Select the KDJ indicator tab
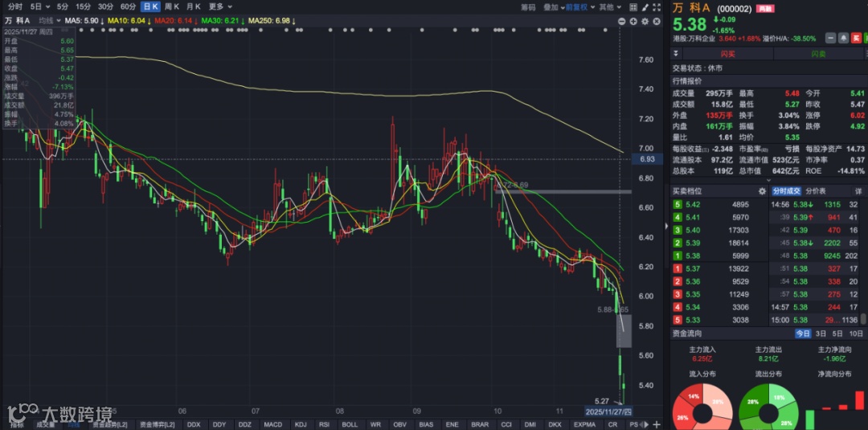 [301, 424]
